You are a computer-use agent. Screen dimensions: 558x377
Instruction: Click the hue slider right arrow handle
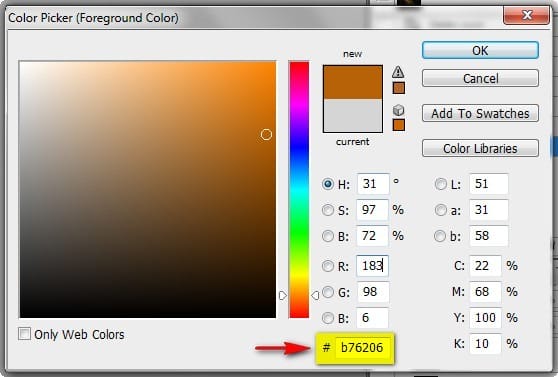click(315, 295)
